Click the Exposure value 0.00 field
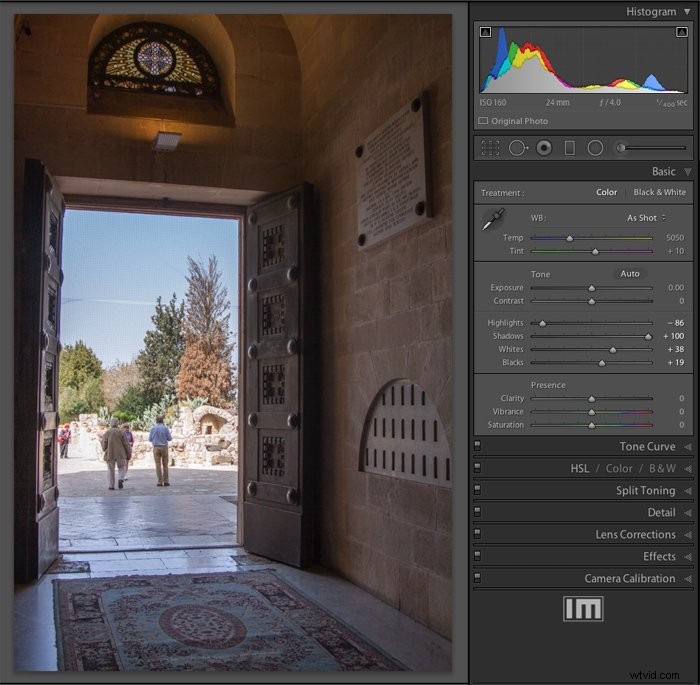700x685 pixels. (x=676, y=287)
